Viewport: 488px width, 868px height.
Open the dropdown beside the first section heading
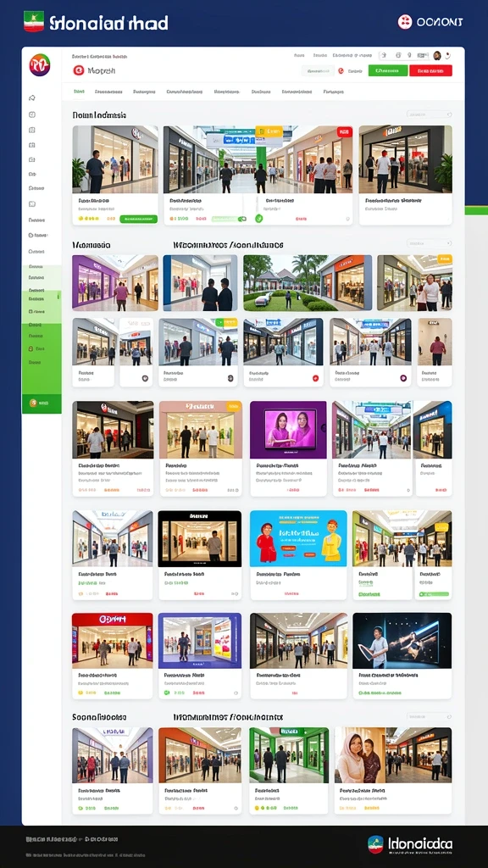429,114
